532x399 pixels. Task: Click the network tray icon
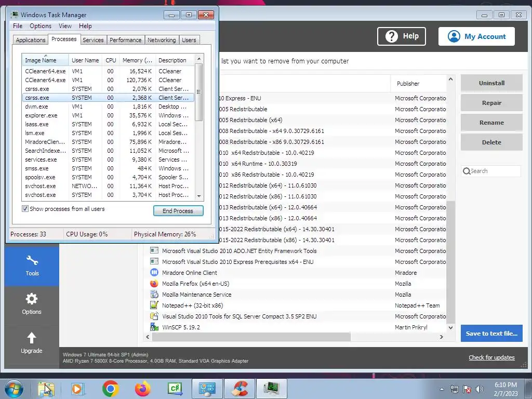454,389
